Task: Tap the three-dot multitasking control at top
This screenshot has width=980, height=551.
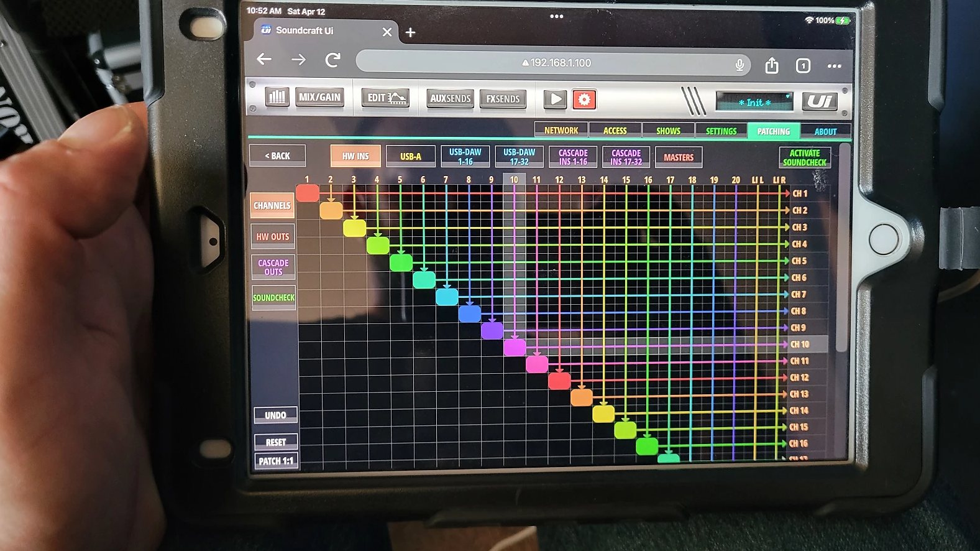Action: (557, 16)
